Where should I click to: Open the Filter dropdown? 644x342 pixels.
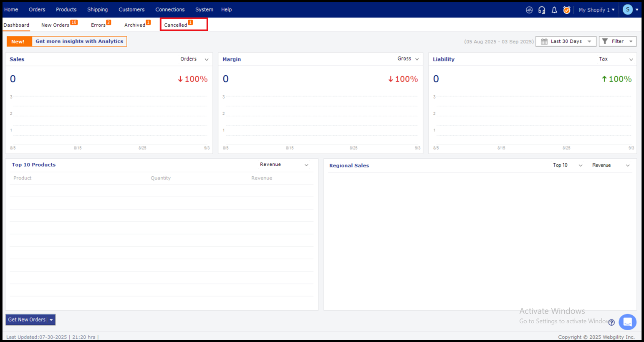[x=618, y=41]
